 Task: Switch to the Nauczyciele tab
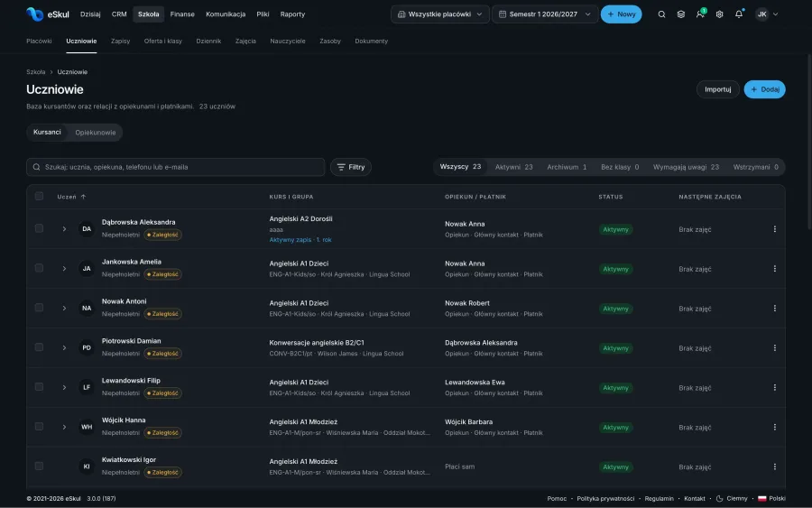click(288, 41)
